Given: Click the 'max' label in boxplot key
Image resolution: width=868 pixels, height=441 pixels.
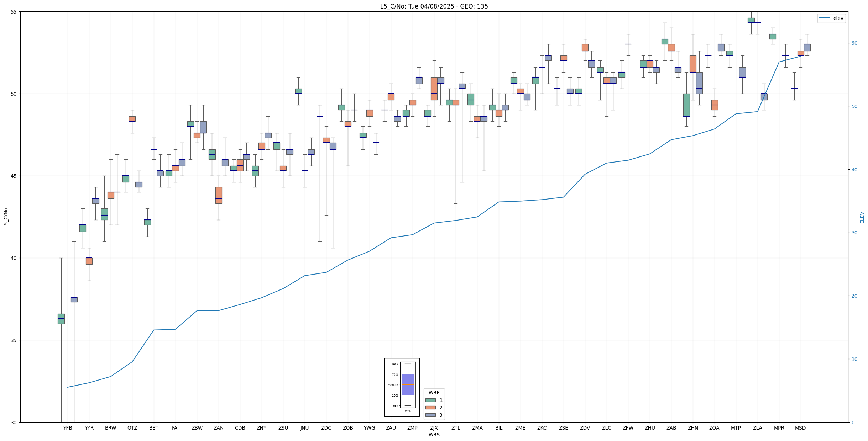Looking at the screenshot, I should click(x=395, y=364).
